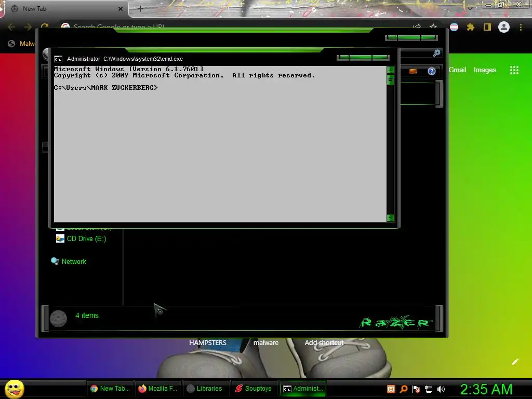Screen dimensions: 532x399
Task: Click the magnifier icon in system tray
Action: (403, 389)
